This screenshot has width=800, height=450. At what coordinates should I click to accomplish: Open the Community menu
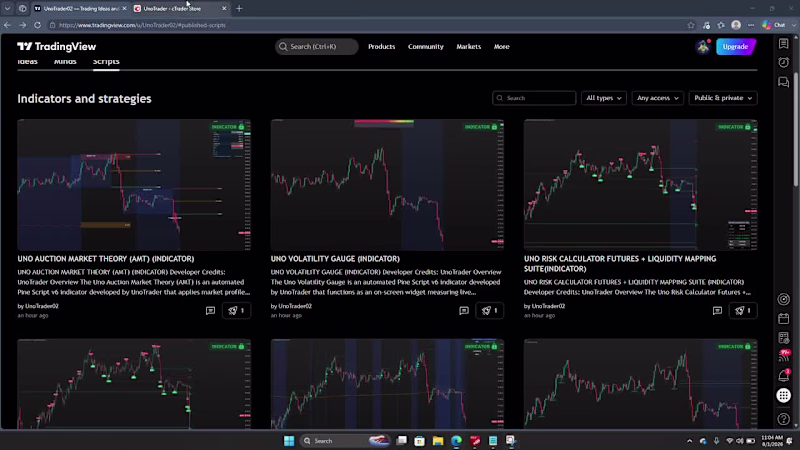coord(426,46)
